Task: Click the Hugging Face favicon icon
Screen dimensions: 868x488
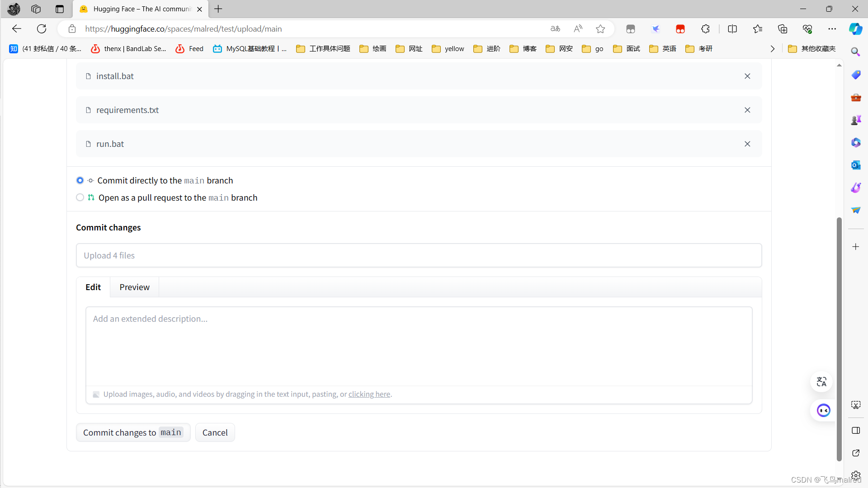Action: (85, 9)
